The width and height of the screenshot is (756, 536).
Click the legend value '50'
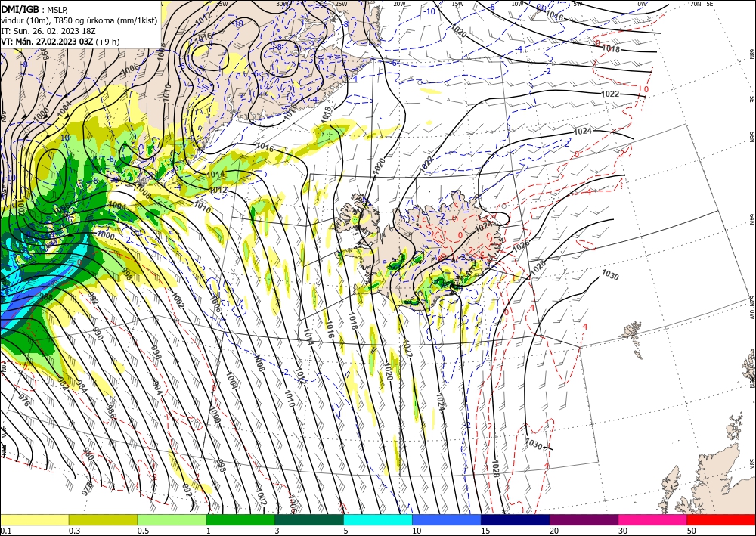[692, 531]
